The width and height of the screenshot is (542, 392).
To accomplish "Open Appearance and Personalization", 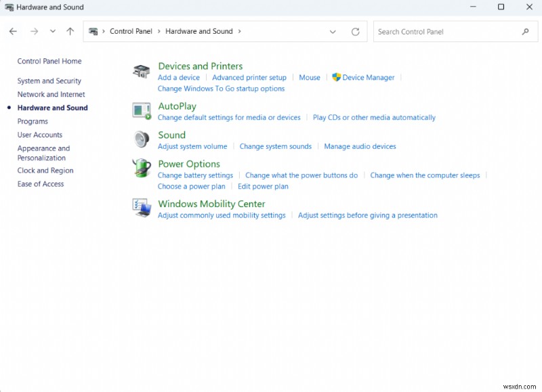I will click(44, 153).
